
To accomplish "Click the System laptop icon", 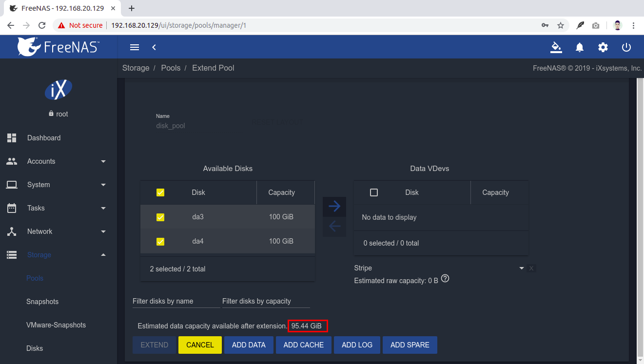I will [x=12, y=185].
